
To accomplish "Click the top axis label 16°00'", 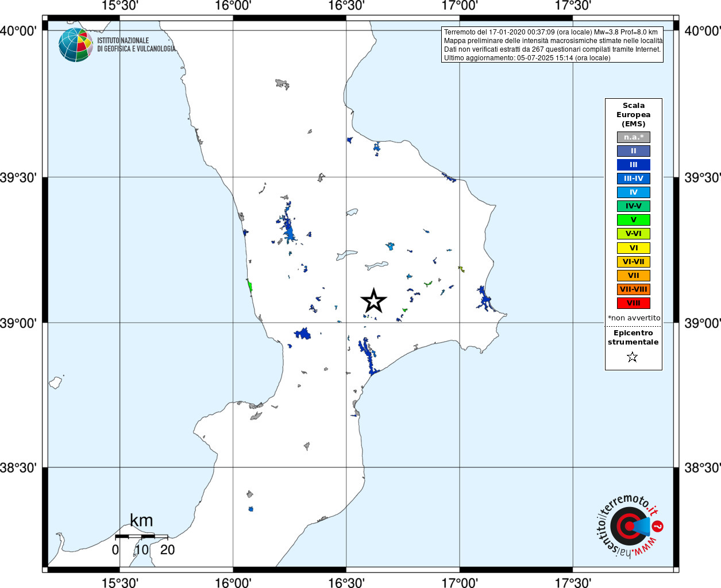I will [x=233, y=6].
